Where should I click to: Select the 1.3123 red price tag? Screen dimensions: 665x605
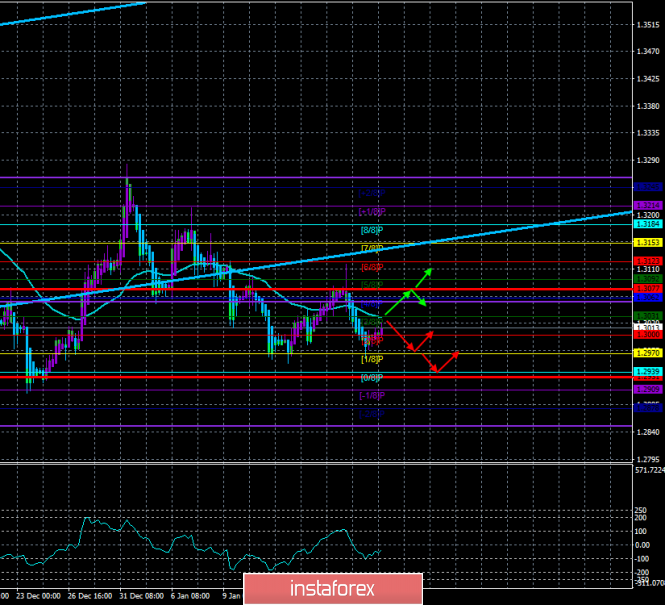[648, 261]
